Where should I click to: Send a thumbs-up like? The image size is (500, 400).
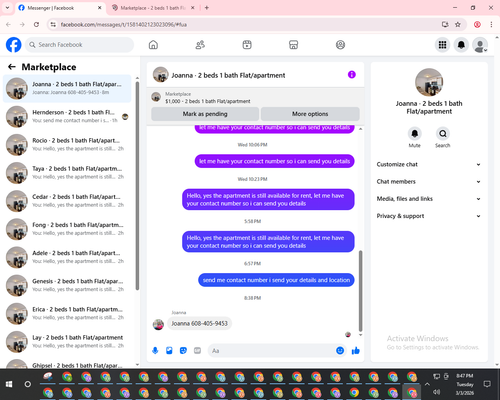pyautogui.click(x=356, y=350)
